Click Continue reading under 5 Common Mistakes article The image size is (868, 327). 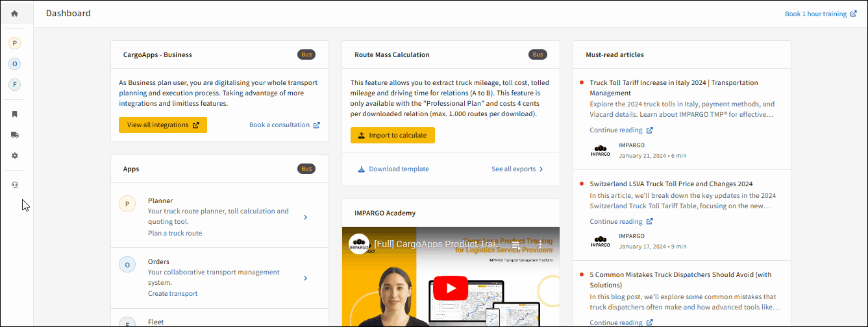(621, 322)
